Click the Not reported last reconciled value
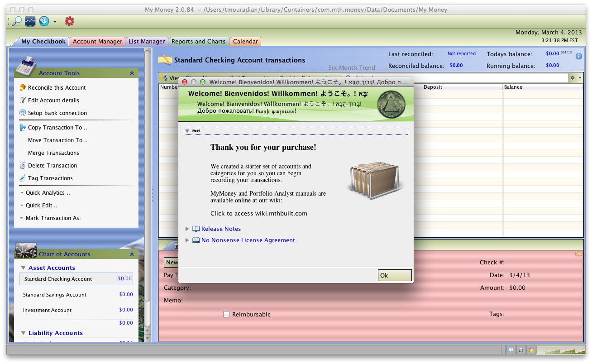592x364 pixels. 462,53
